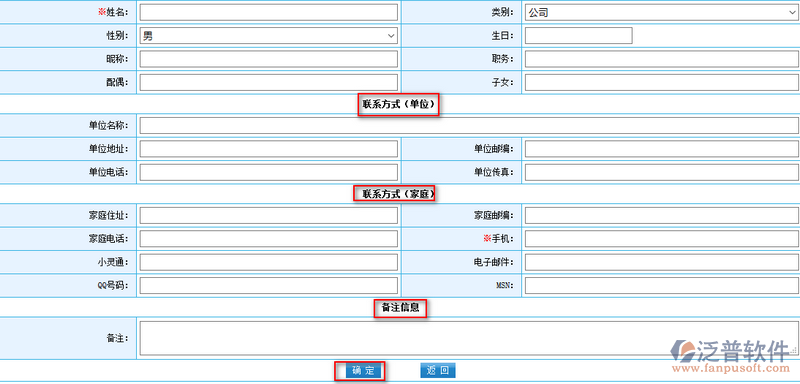Click the QQ号码 input field

pyautogui.click(x=268, y=286)
